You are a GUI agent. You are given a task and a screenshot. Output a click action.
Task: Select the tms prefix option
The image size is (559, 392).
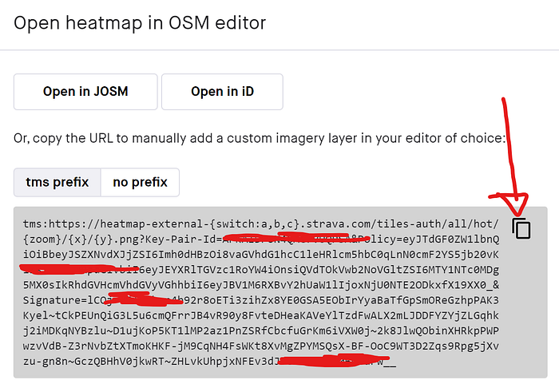point(57,182)
